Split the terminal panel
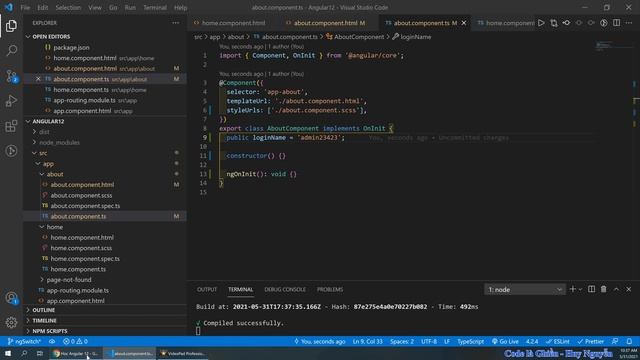 point(591,289)
